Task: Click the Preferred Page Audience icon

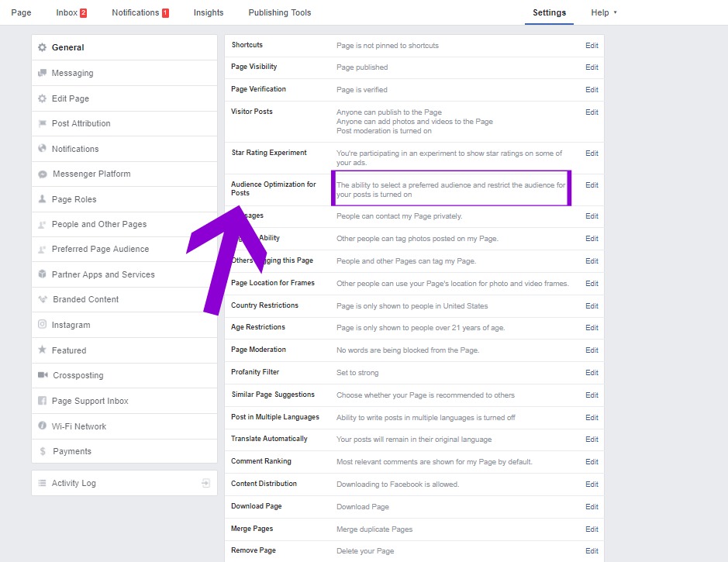Action: coord(42,249)
